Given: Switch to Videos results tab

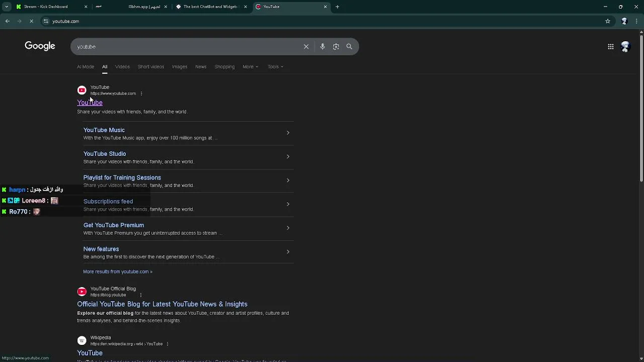Looking at the screenshot, I should pos(122,66).
